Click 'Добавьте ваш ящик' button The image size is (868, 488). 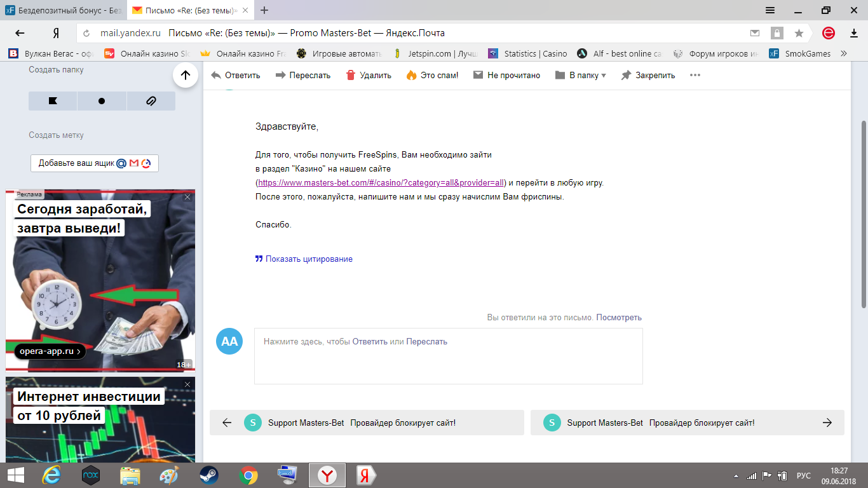(x=95, y=163)
